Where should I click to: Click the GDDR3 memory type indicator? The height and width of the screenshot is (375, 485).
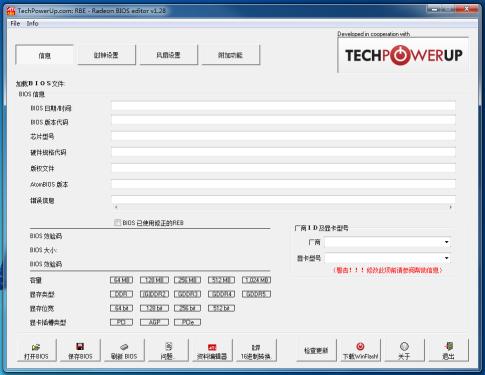[187, 294]
